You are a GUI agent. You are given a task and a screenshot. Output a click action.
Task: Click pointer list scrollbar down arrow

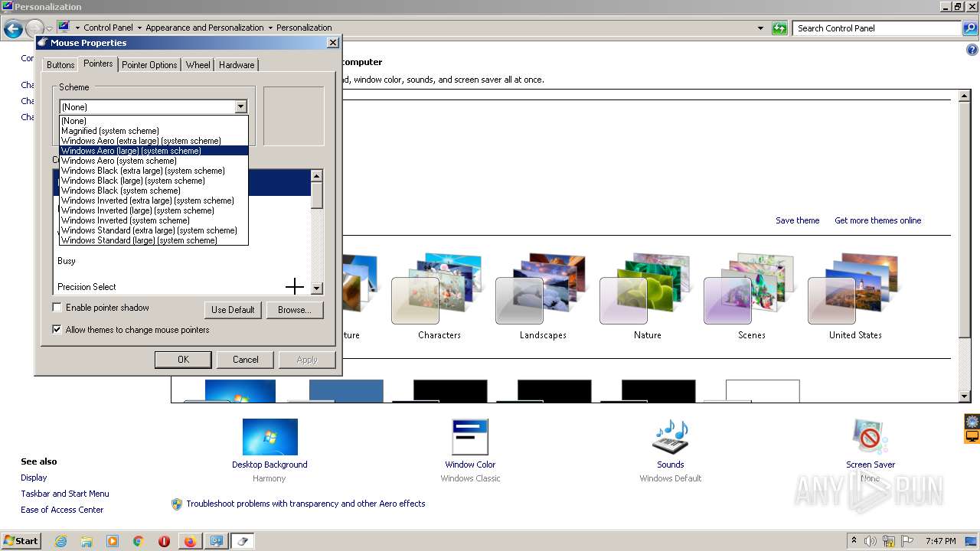(x=317, y=289)
